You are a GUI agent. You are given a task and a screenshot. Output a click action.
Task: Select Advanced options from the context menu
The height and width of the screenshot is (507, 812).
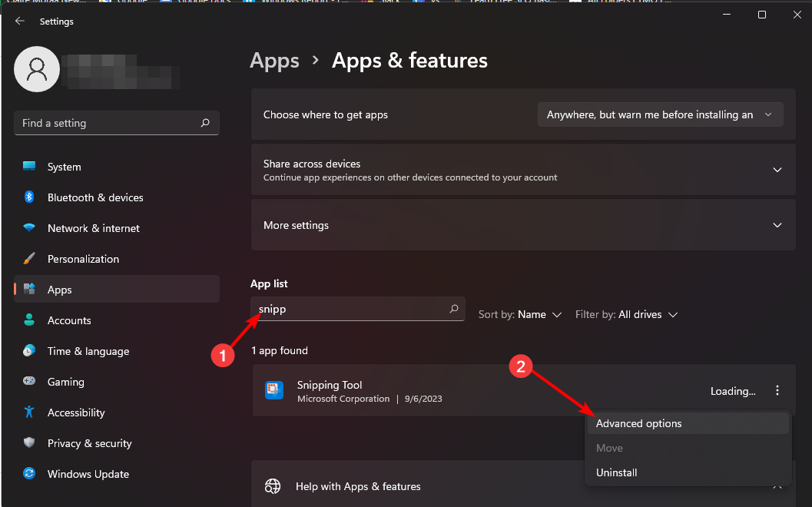point(639,423)
